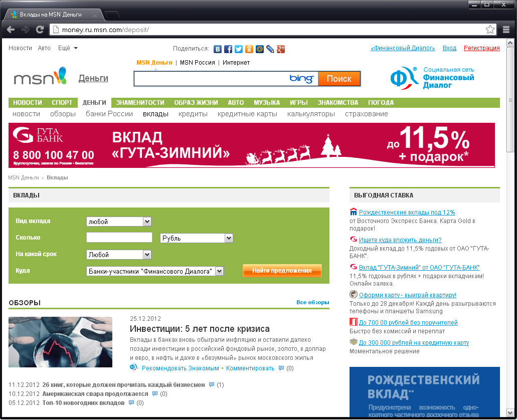
Task: Click the browser back arrow
Action: pos(11,30)
